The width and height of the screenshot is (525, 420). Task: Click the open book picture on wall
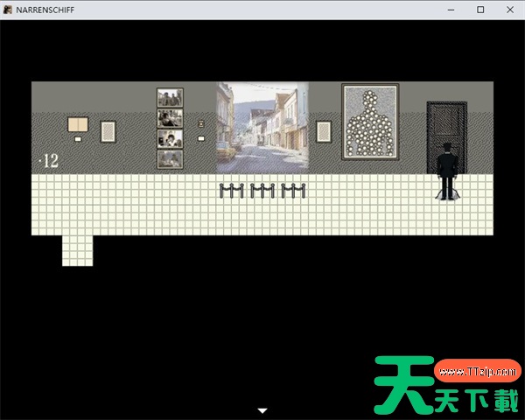(x=78, y=124)
